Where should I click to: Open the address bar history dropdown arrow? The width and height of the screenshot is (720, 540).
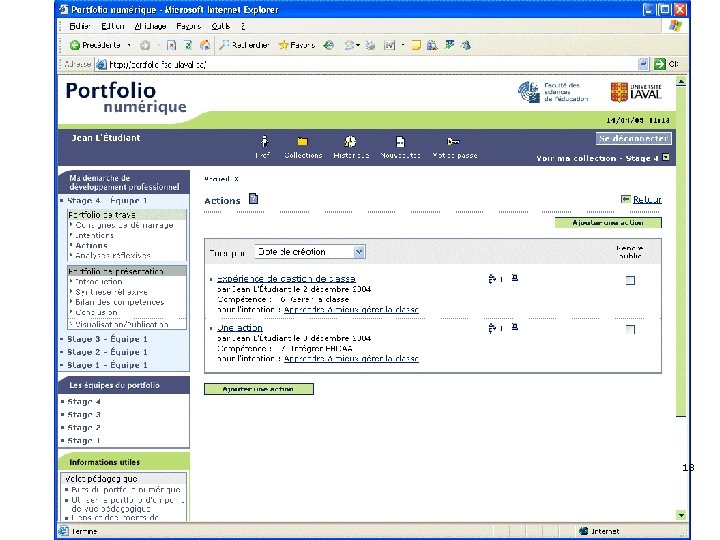(x=643, y=64)
